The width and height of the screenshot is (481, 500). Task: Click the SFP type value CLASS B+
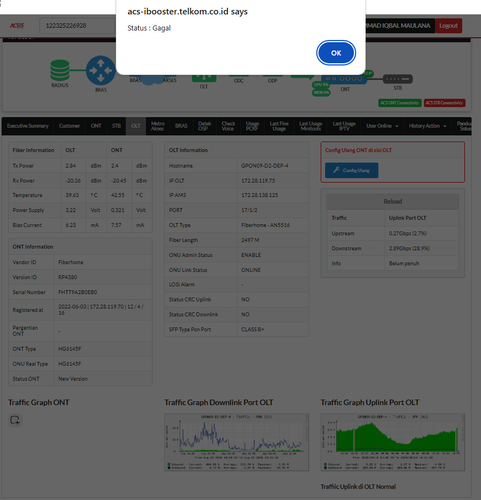(252, 329)
